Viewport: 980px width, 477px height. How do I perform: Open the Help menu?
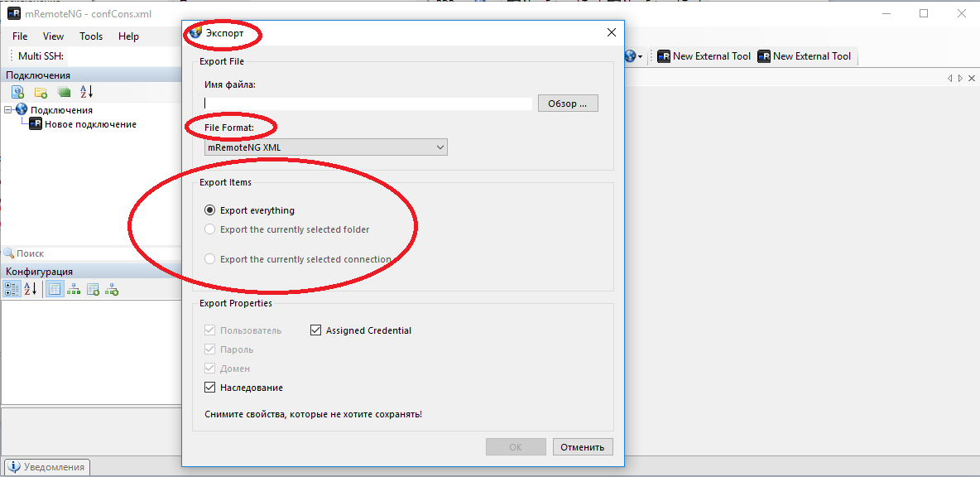click(129, 36)
